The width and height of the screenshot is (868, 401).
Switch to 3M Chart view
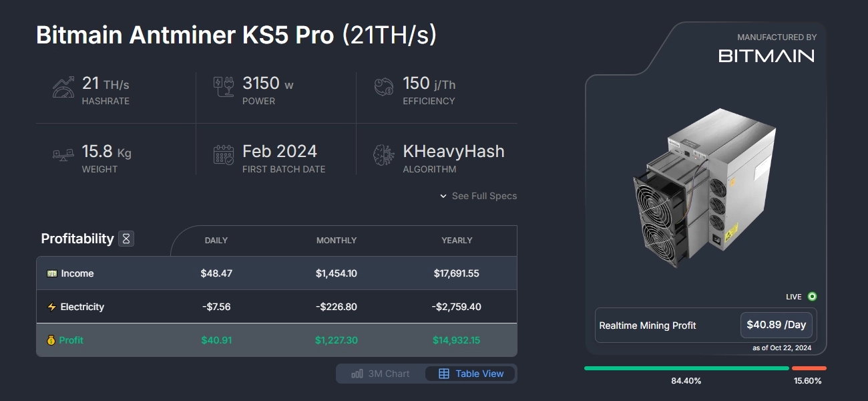[x=379, y=374]
